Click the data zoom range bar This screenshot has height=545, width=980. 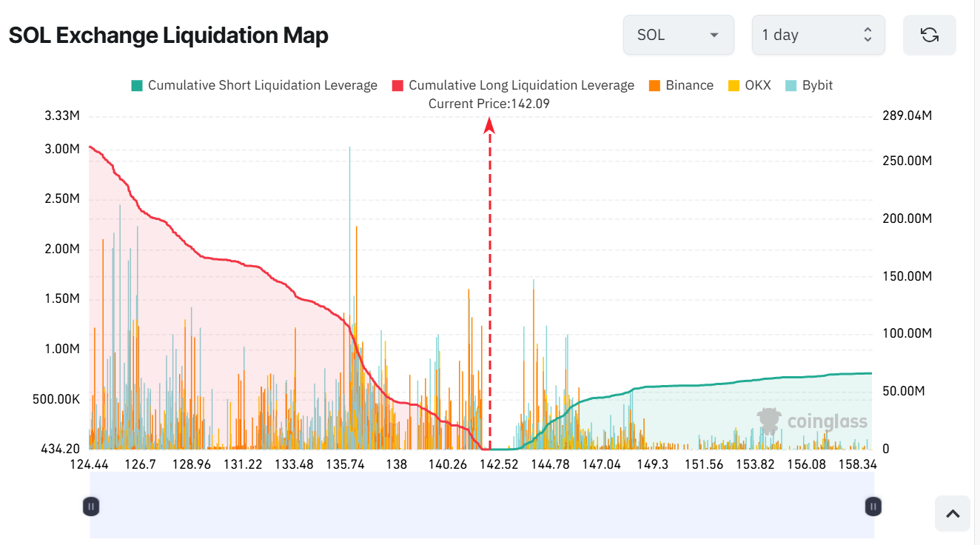pyautogui.click(x=482, y=506)
